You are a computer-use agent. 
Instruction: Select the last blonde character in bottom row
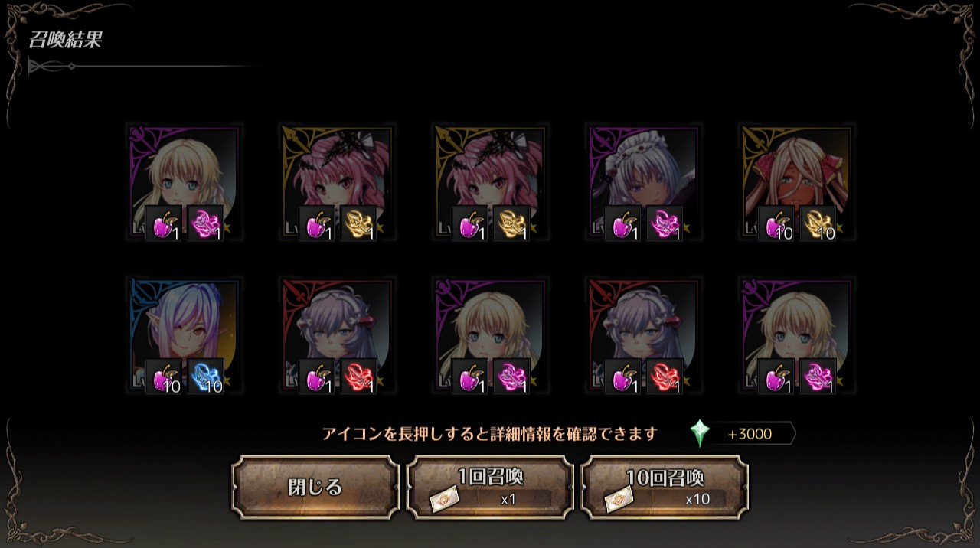point(797,335)
